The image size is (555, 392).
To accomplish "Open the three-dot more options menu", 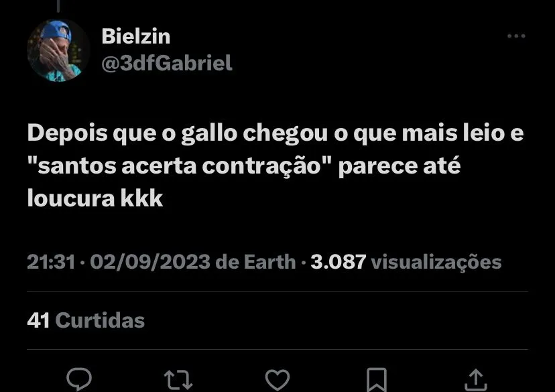I will tap(516, 36).
